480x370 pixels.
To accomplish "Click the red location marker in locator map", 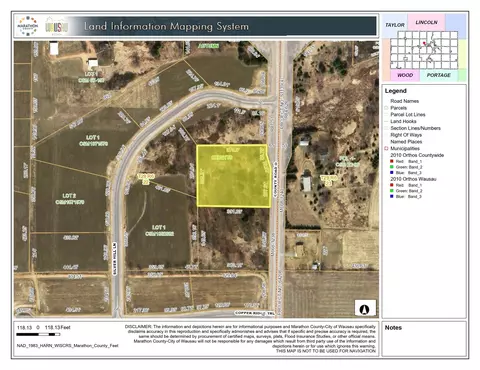I will 424,43.
